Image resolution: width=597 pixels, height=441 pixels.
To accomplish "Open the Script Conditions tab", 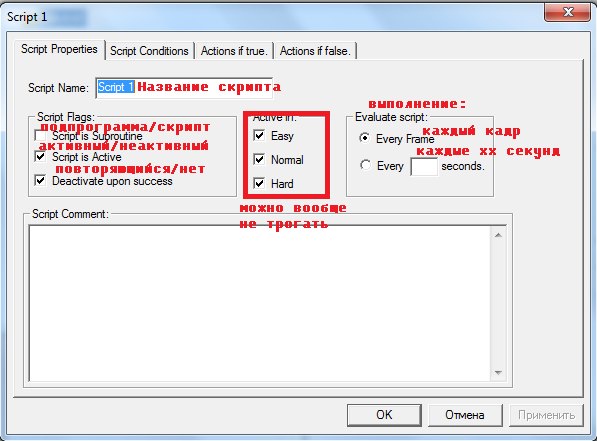I will pyautogui.click(x=149, y=51).
